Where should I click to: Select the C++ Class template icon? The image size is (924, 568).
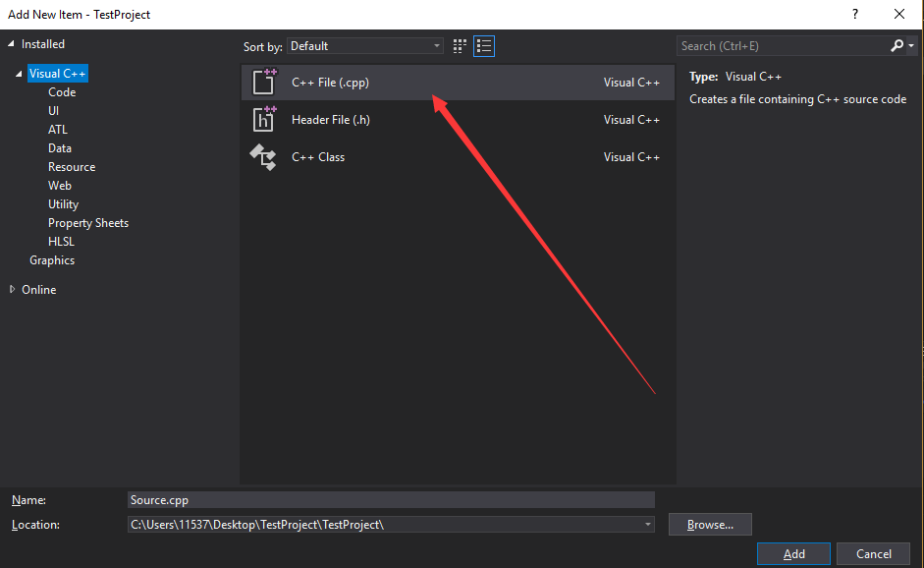263,157
